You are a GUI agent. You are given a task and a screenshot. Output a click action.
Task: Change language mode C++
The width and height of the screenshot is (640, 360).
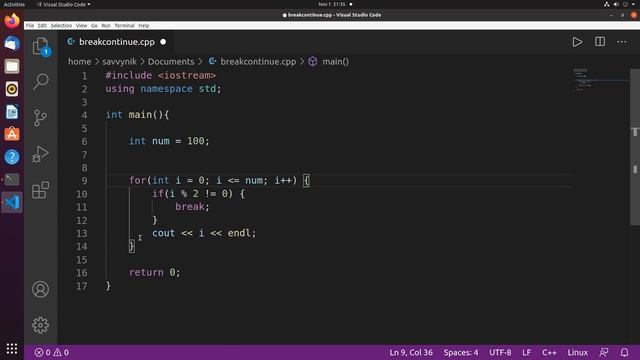(549, 352)
